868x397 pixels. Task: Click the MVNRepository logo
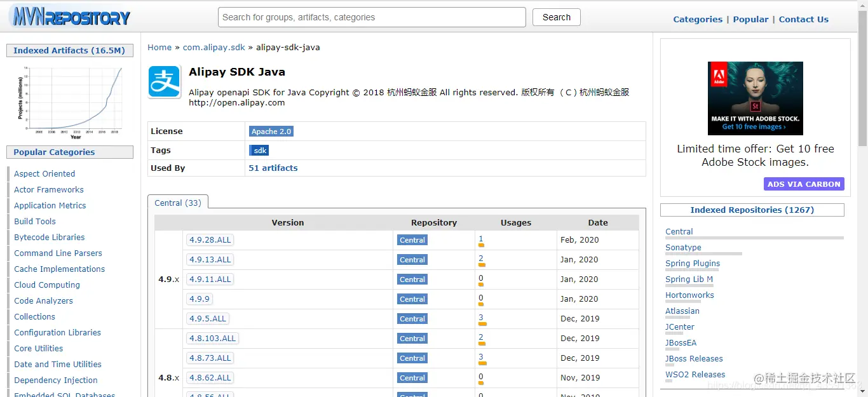click(x=70, y=17)
